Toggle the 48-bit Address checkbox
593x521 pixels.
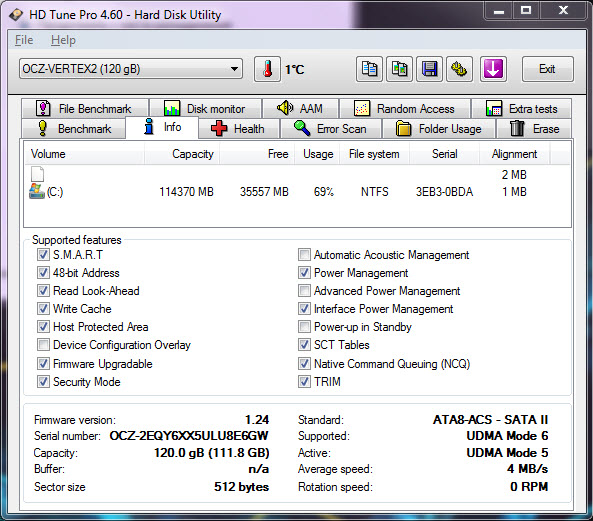click(x=43, y=273)
